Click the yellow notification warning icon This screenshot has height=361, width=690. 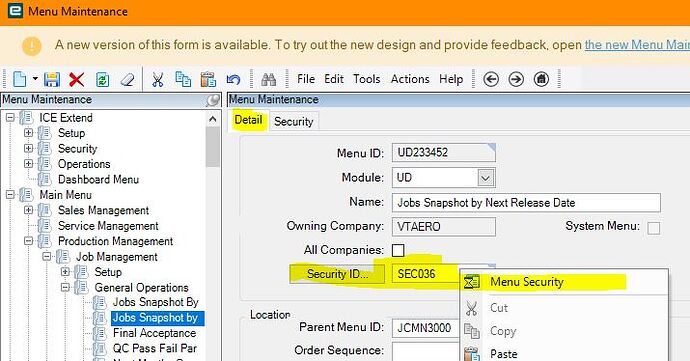tap(32, 46)
